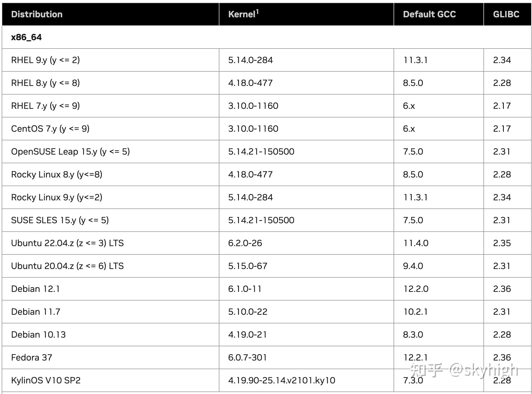532x394 pixels.
Task: Select the SUSE SLES 15.y entry
Action: 60,220
